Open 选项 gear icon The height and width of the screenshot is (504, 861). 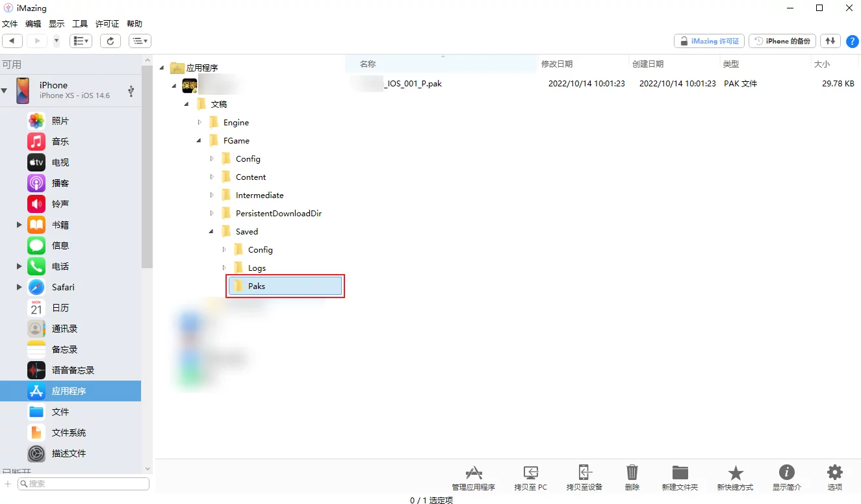tap(834, 473)
